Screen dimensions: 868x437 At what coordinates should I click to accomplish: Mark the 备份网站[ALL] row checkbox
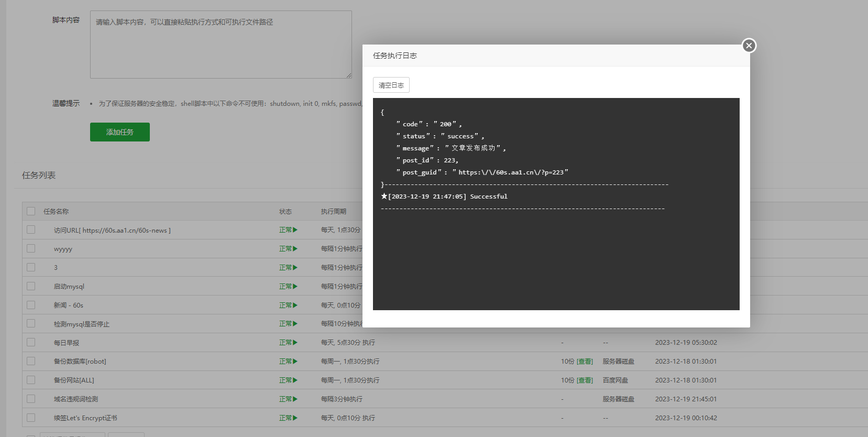[31, 380]
